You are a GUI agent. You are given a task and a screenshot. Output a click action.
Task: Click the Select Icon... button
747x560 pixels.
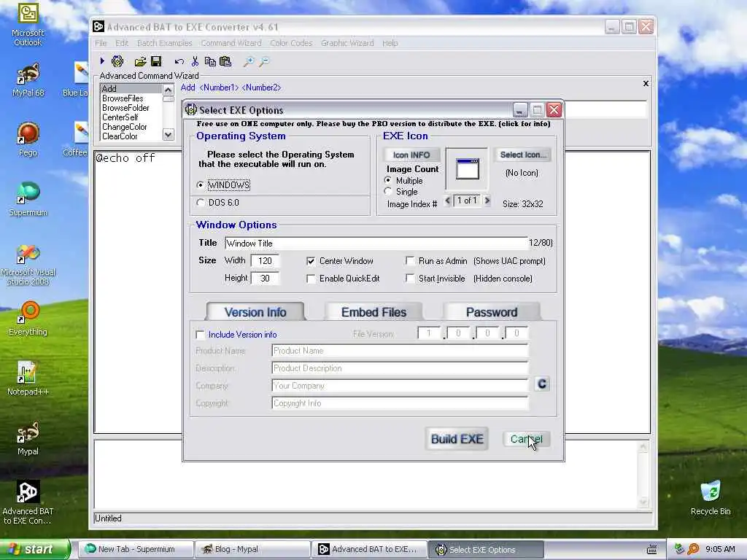(522, 155)
